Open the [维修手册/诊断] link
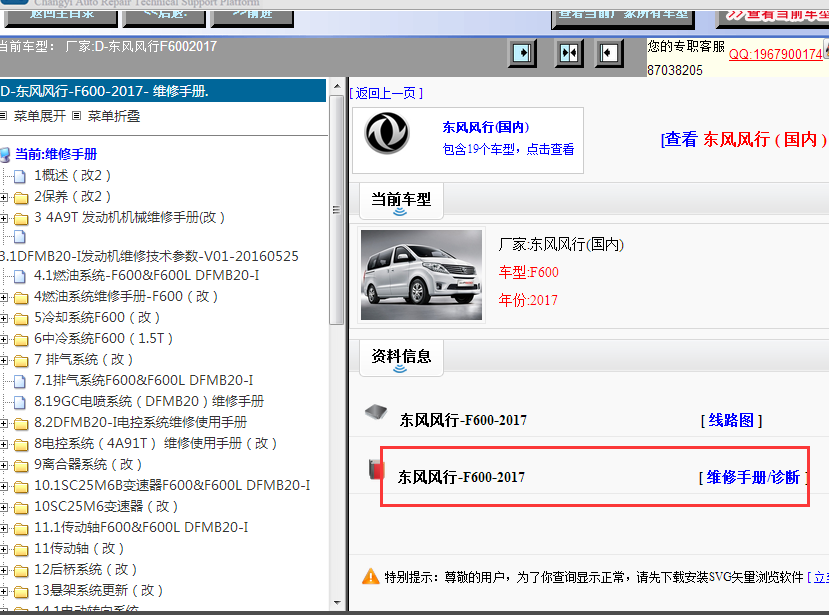 (x=753, y=478)
